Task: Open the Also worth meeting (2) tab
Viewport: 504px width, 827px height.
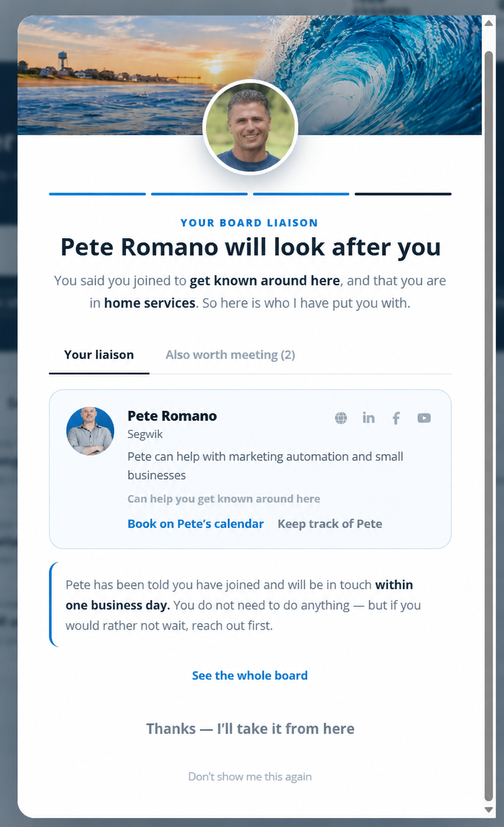Action: tap(230, 355)
